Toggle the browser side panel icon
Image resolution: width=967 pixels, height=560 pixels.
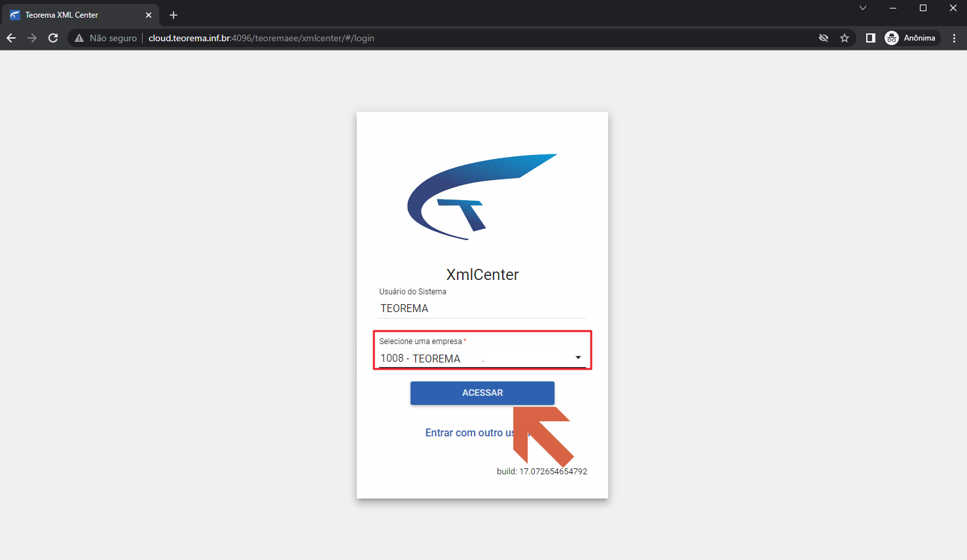870,38
